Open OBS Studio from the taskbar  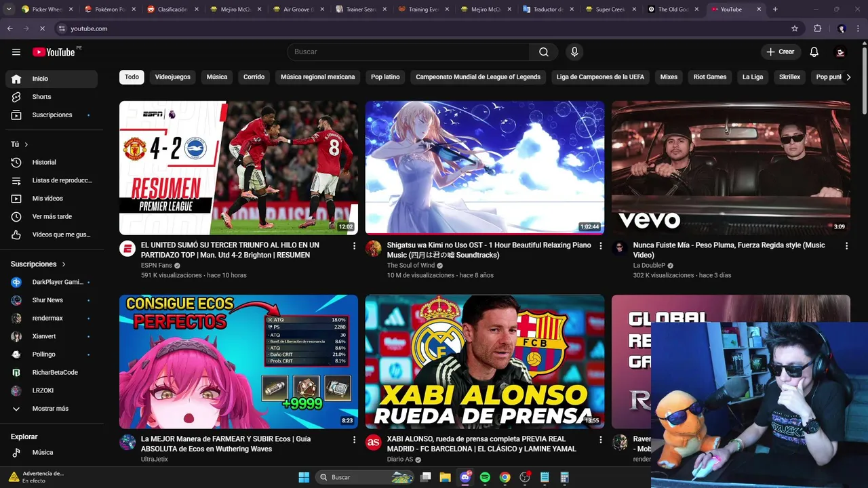click(x=524, y=477)
